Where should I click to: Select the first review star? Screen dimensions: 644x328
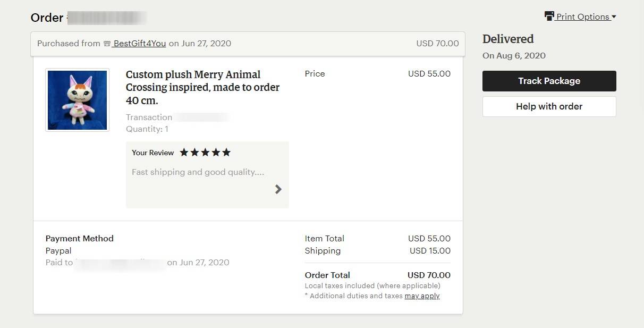click(x=184, y=153)
